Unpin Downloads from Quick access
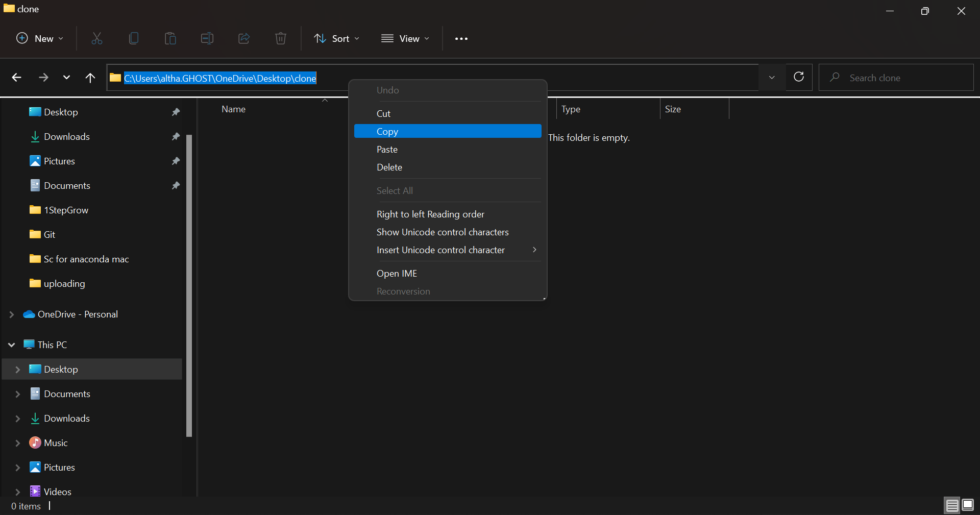Viewport: 980px width, 515px height. 176,136
